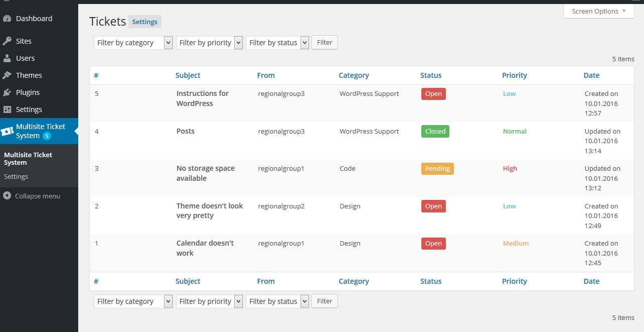The height and width of the screenshot is (332, 644).
Task: Click the ticket count badge 5
Action: coord(47,136)
